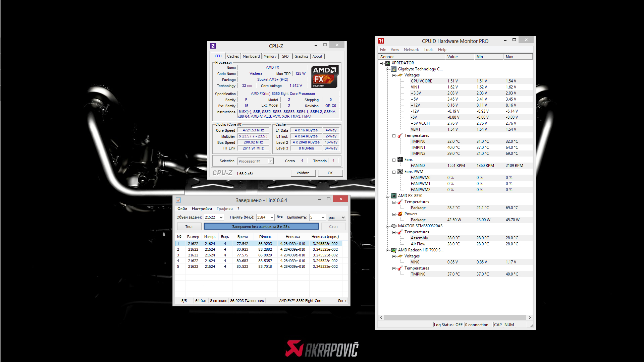Screen dimensions: 644x362
Task: Open the Processor #1 selection dropdown
Action: pos(270,161)
